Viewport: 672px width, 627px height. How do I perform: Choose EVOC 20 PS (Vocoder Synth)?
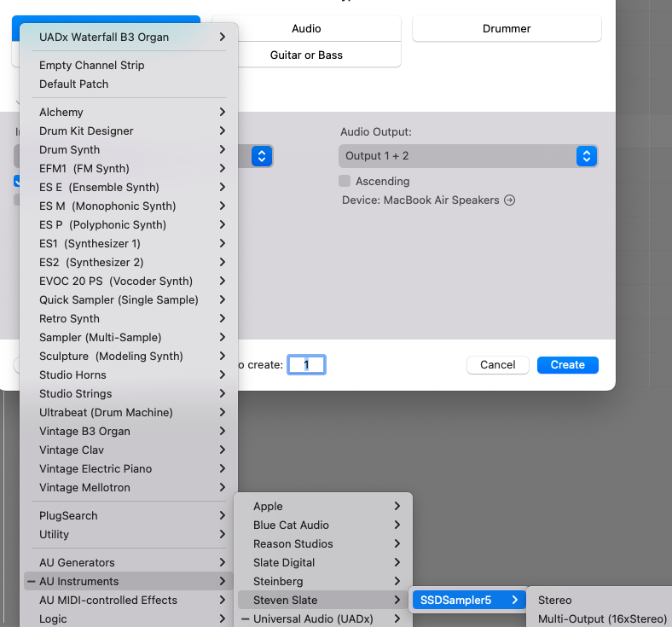[x=129, y=282]
